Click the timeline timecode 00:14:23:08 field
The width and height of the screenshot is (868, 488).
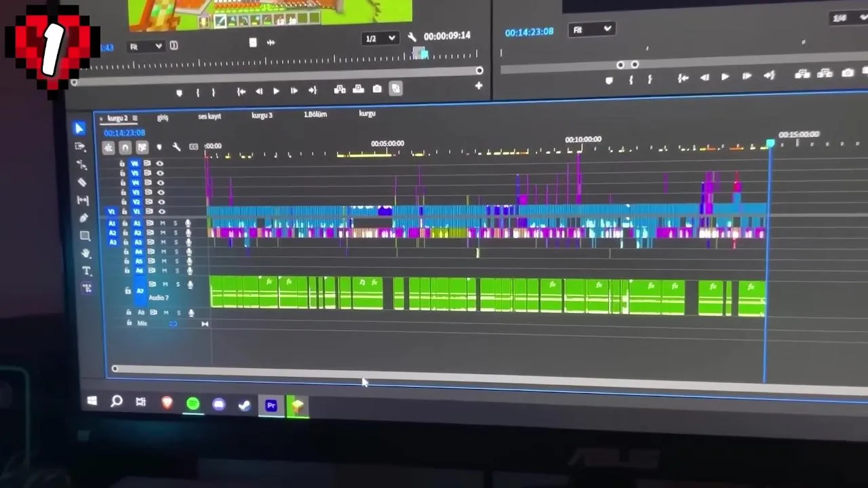coord(125,133)
